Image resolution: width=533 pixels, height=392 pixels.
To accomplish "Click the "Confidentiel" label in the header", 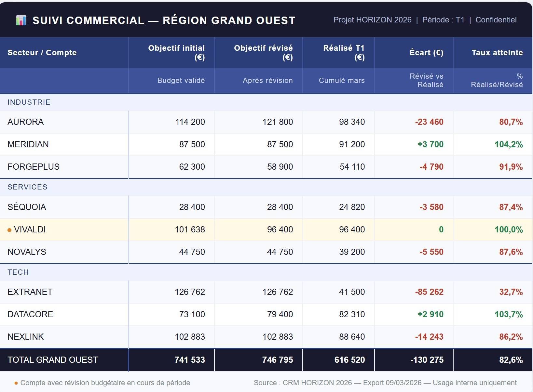I will tap(496, 20).
